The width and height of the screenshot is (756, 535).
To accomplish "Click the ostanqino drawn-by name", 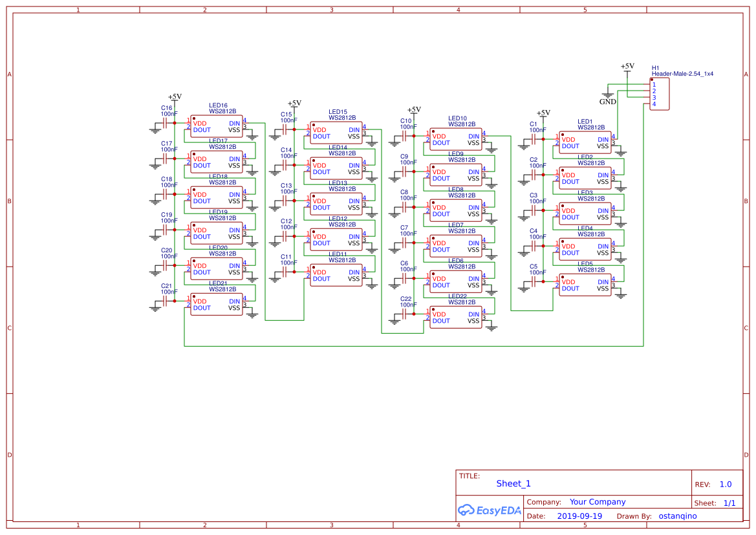I will coord(678,516).
